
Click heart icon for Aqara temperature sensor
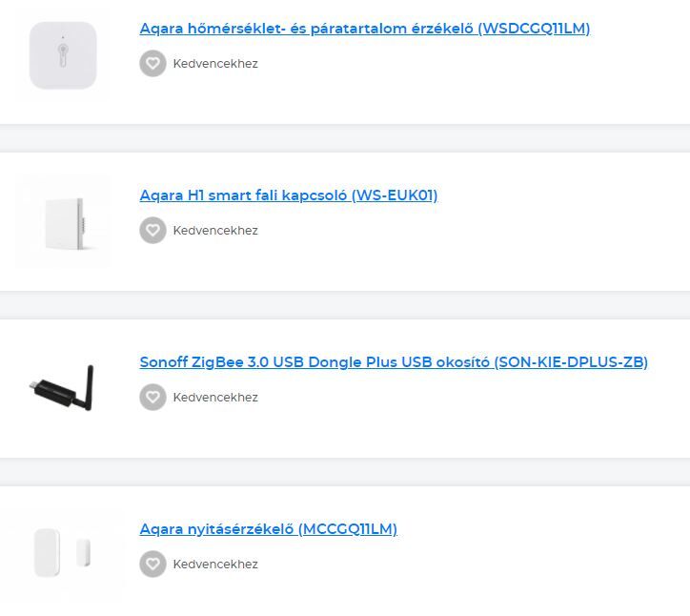[152, 64]
